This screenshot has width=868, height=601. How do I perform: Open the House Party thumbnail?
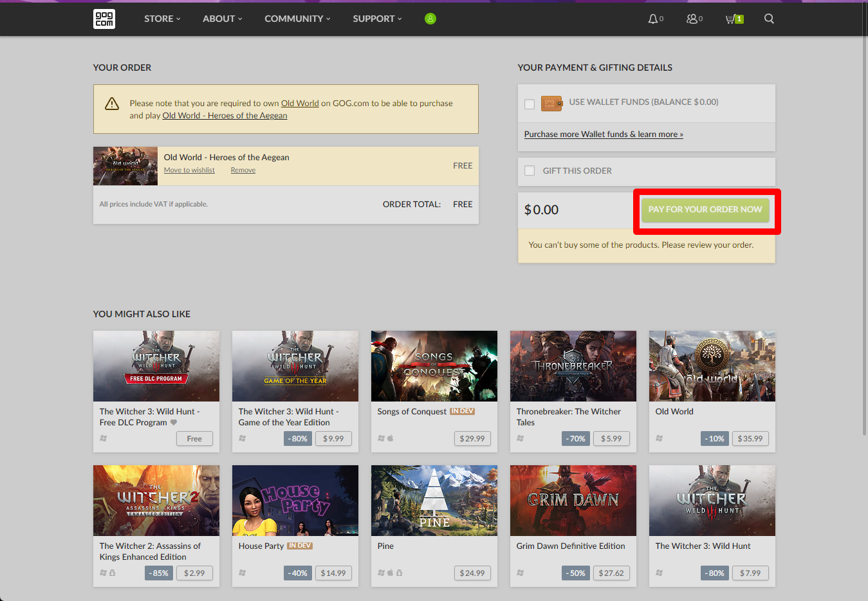(x=295, y=501)
